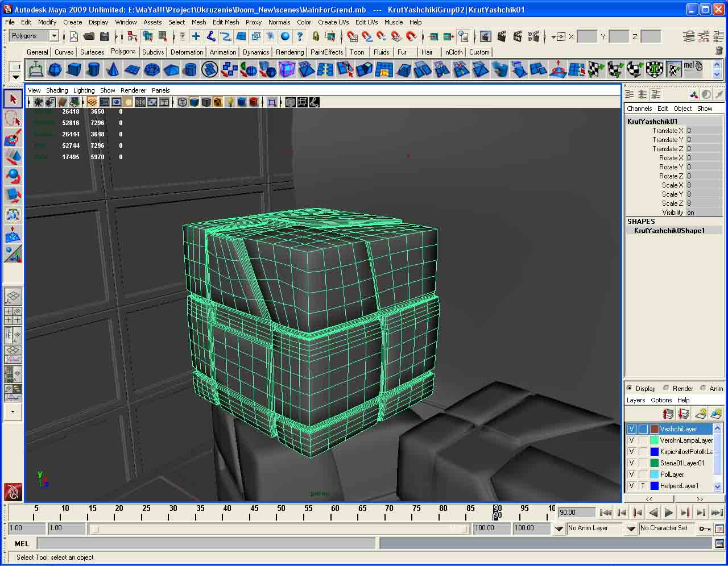The height and width of the screenshot is (566, 728).
Task: Click the render current frame clapperboard icon
Action: pyautogui.click(x=501, y=36)
